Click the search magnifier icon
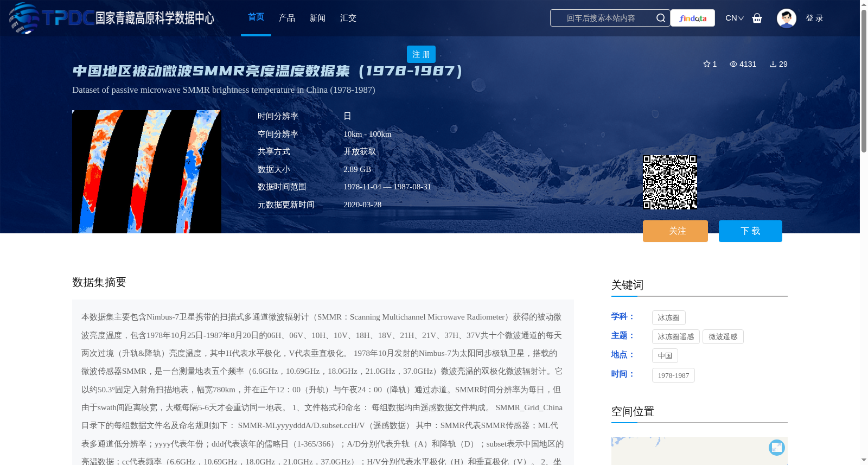Viewport: 868px width, 465px height. (660, 18)
